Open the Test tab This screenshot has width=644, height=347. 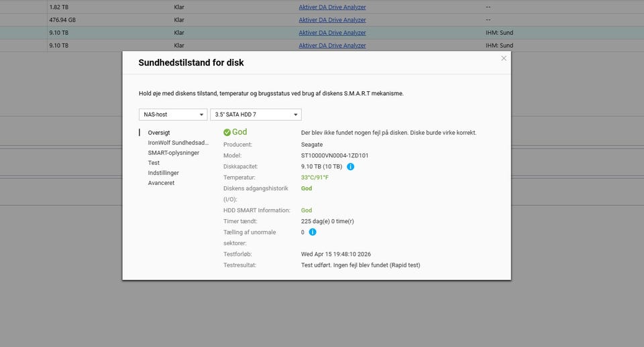[x=154, y=163]
